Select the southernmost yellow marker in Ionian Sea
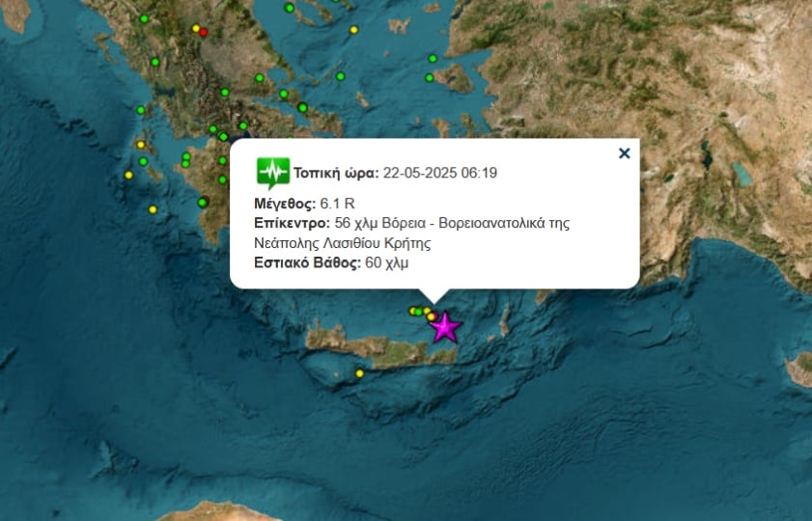 (153, 209)
